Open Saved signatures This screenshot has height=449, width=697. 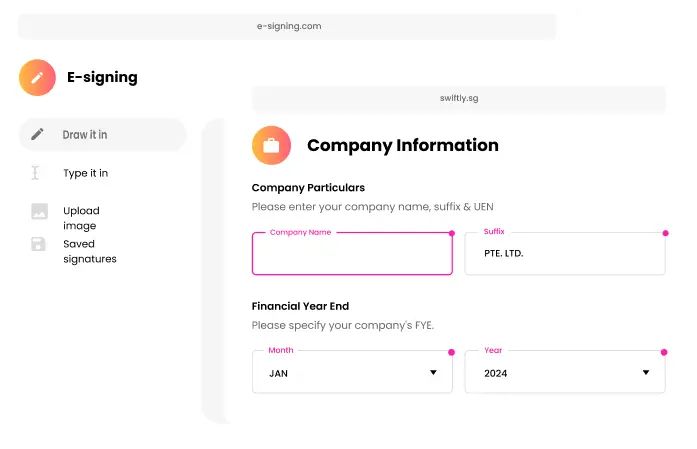89,251
